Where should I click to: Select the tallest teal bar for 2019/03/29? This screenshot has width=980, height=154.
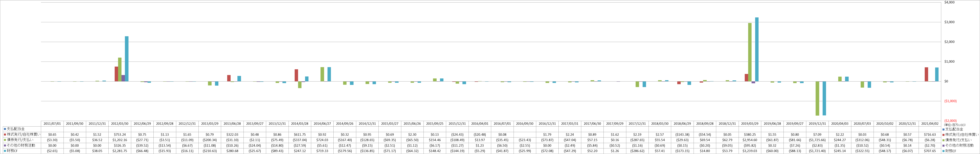pos(757,49)
